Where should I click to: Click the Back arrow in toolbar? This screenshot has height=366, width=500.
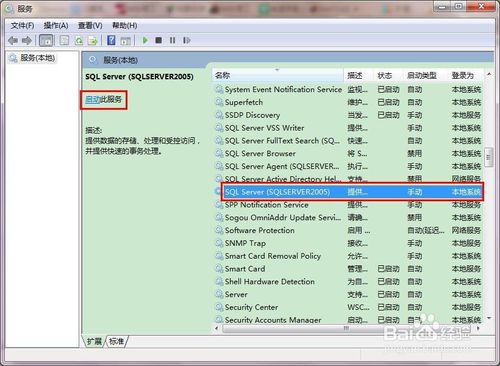[13, 41]
